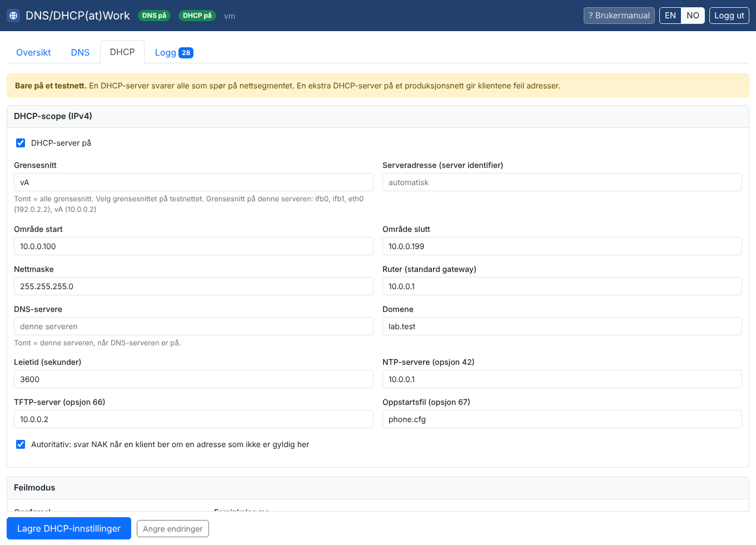
Task: Click the 'vm' hostname label in header
Action: click(x=230, y=16)
